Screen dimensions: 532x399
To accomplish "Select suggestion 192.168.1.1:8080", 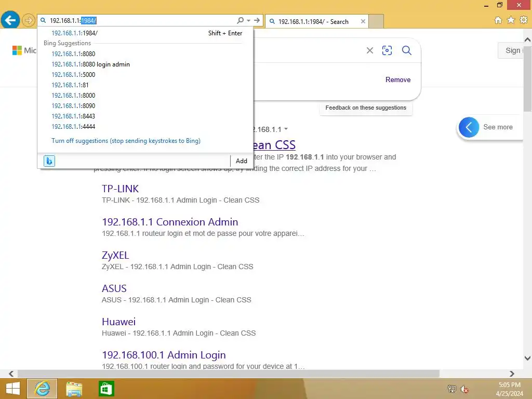I will coord(145,54).
